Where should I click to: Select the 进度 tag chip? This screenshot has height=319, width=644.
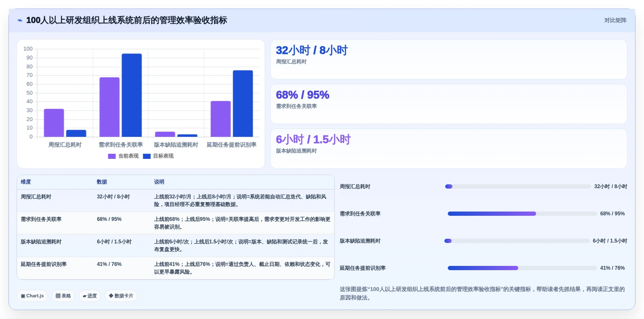tap(90, 296)
